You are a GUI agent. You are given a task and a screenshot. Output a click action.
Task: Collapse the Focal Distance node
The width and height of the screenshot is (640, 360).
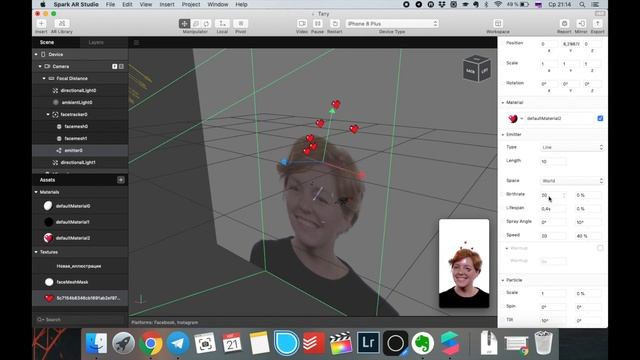tap(44, 78)
